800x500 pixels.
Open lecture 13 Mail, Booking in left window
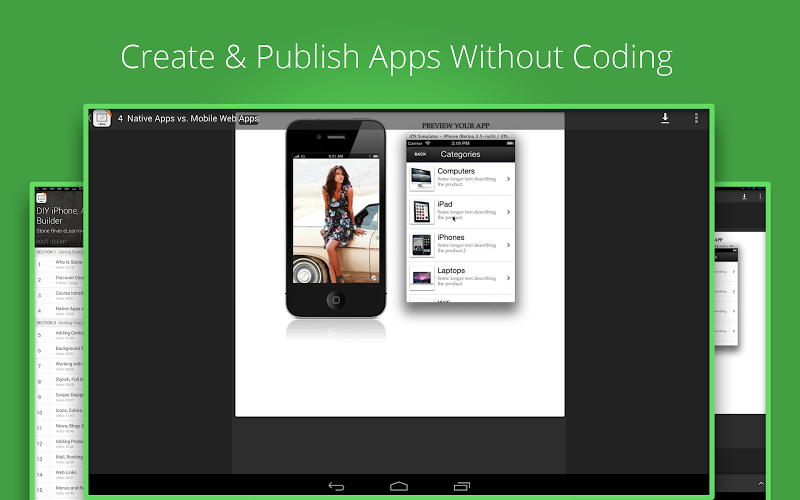pos(59,459)
